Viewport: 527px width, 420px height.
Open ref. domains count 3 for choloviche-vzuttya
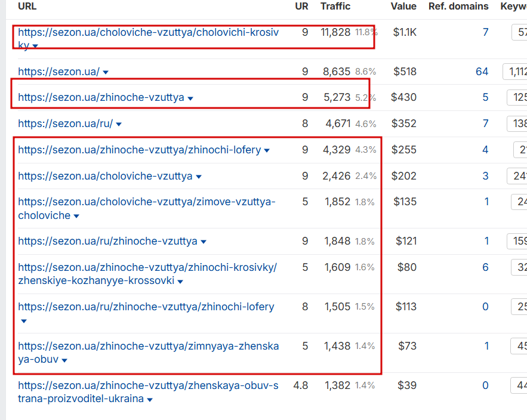[486, 176]
